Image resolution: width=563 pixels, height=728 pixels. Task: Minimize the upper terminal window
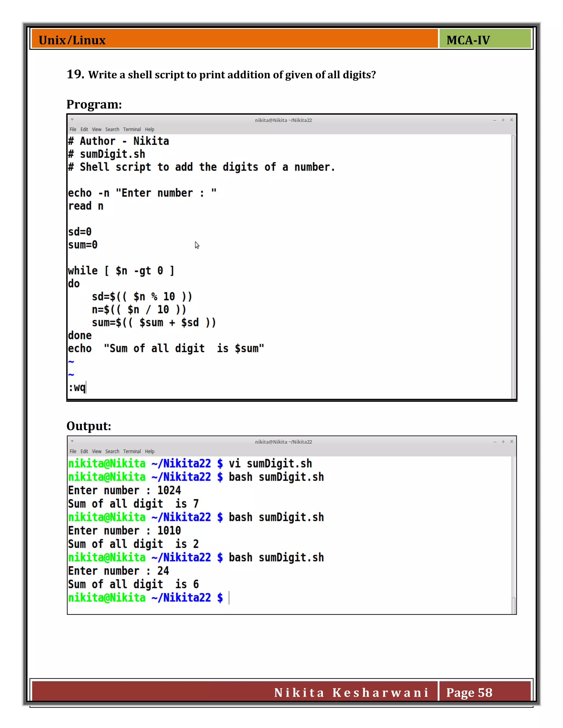pos(495,120)
